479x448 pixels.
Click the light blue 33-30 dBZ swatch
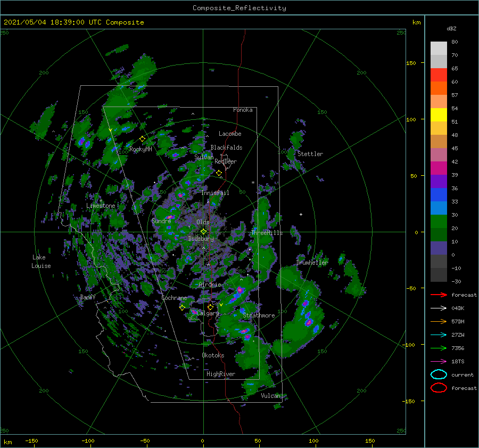coord(439,208)
